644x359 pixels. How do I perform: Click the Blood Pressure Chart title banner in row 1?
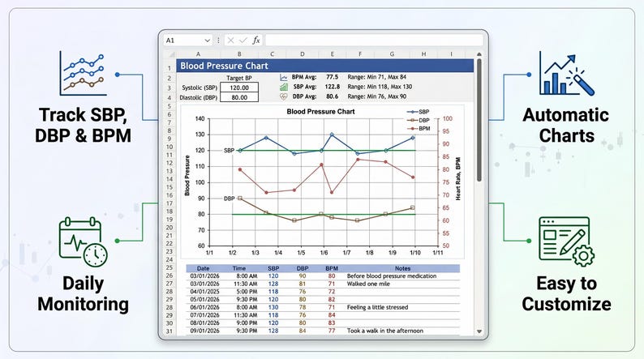click(325, 66)
